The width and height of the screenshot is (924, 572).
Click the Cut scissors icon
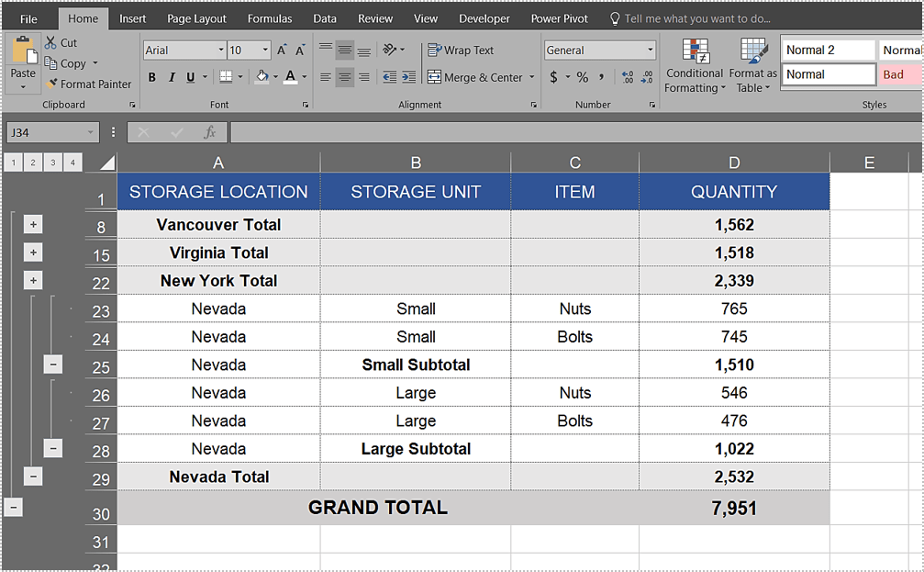click(x=50, y=43)
